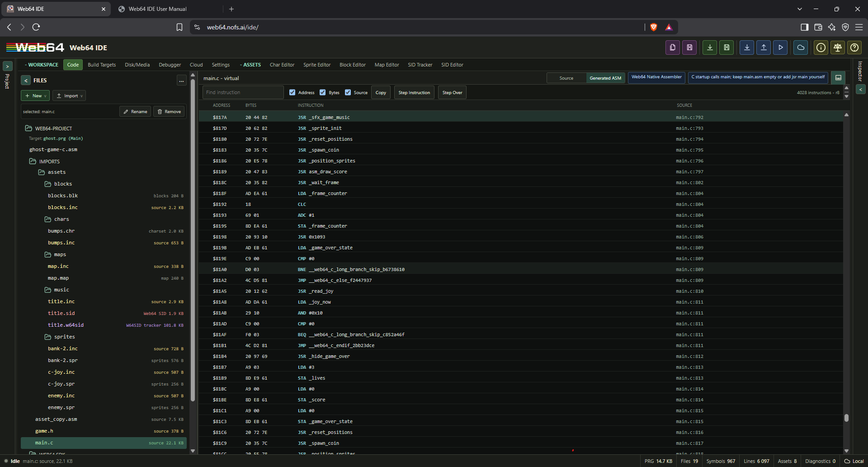
Task: Click the browser bookmark icon
Action: tap(179, 27)
